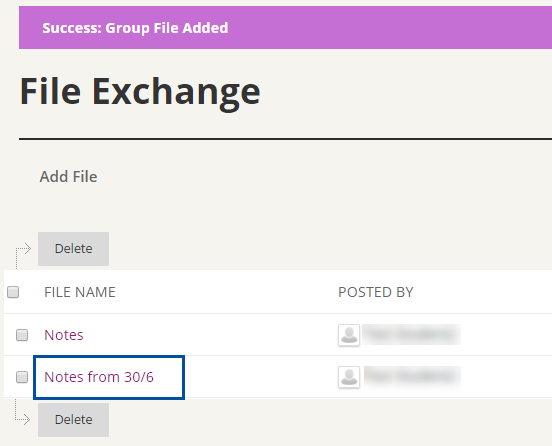552x446 pixels.
Task: Toggle the select-all checkbox in the header row
Action: click(x=13, y=292)
